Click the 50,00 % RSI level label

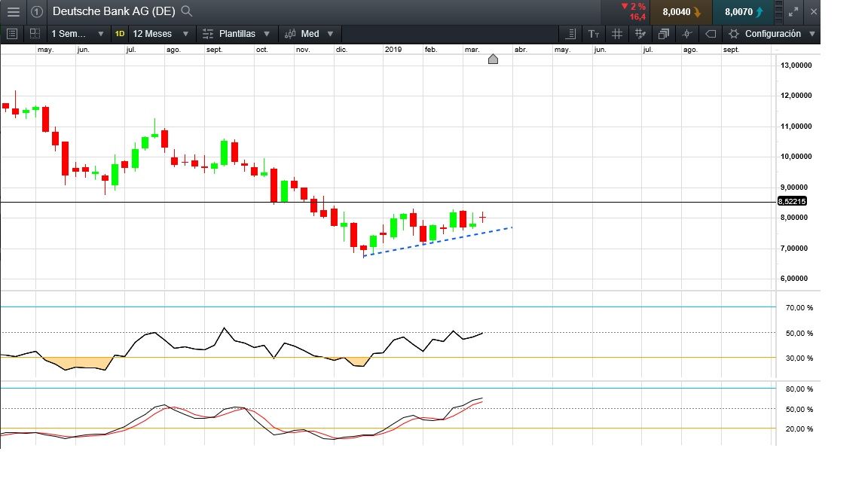click(x=799, y=333)
